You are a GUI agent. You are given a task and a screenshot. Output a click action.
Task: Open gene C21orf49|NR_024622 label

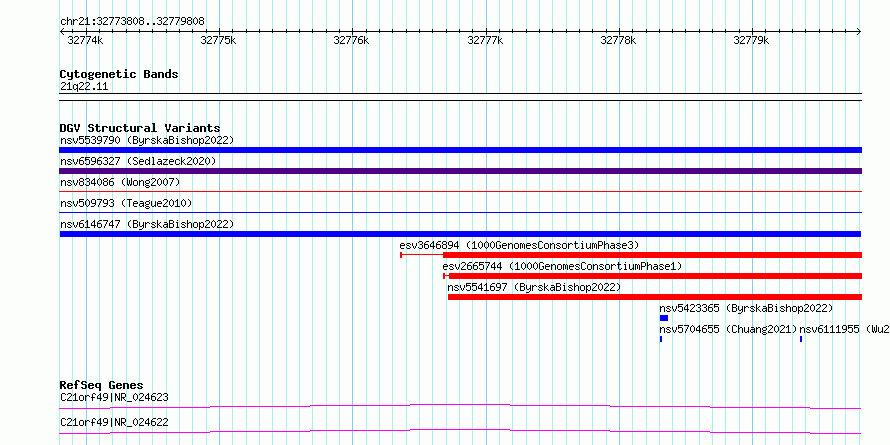tap(114, 422)
